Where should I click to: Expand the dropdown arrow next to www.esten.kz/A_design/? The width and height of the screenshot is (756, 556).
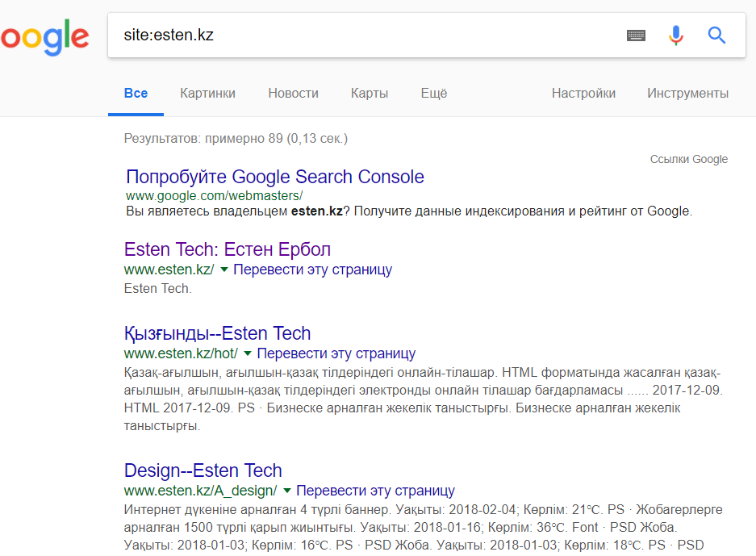pos(287,491)
